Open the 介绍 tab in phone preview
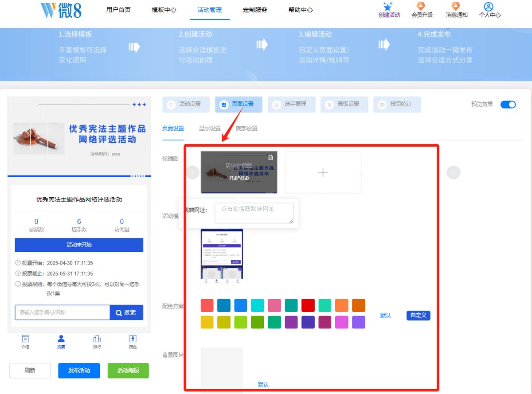532x394 pixels. (25, 342)
